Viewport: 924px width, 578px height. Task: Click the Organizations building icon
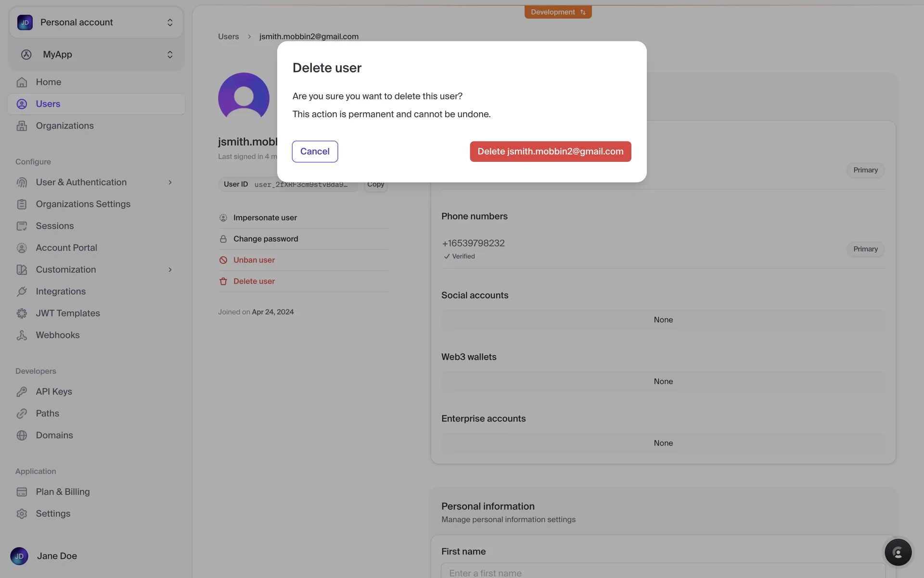click(22, 126)
